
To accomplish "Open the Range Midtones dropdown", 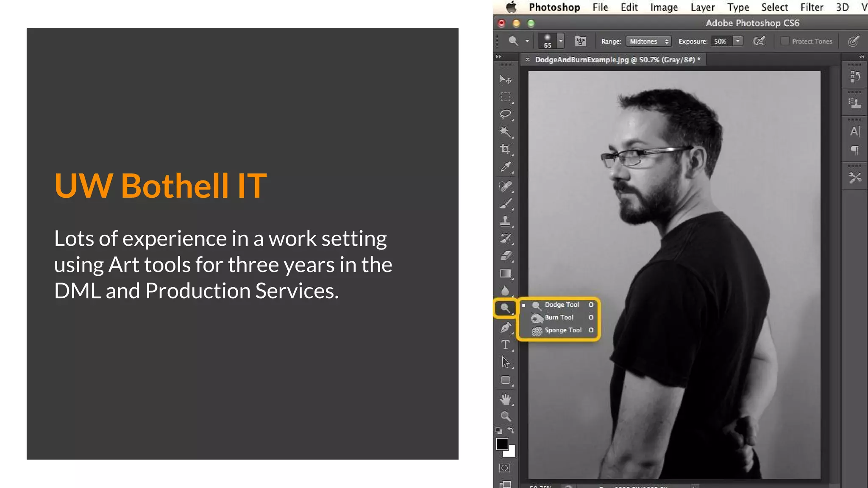I will pos(648,41).
